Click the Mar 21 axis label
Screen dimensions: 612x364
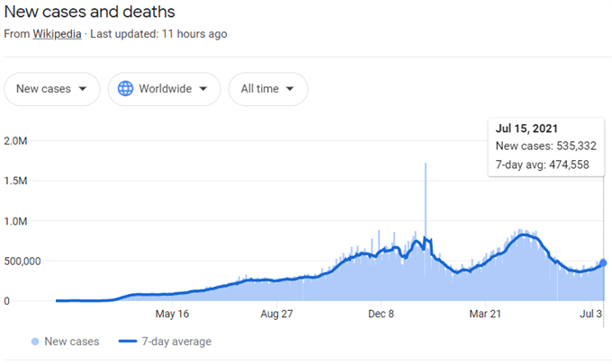[x=485, y=314]
